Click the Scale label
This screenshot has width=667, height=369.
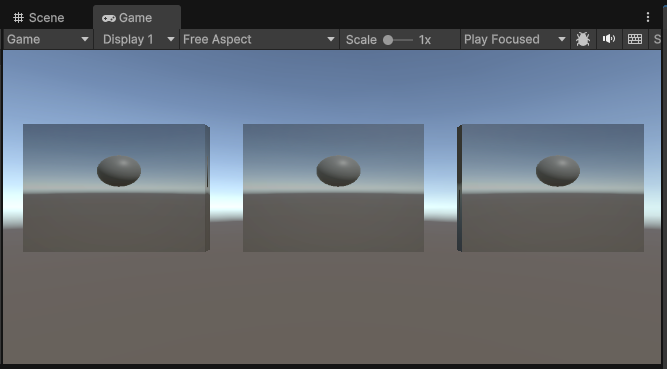point(361,40)
